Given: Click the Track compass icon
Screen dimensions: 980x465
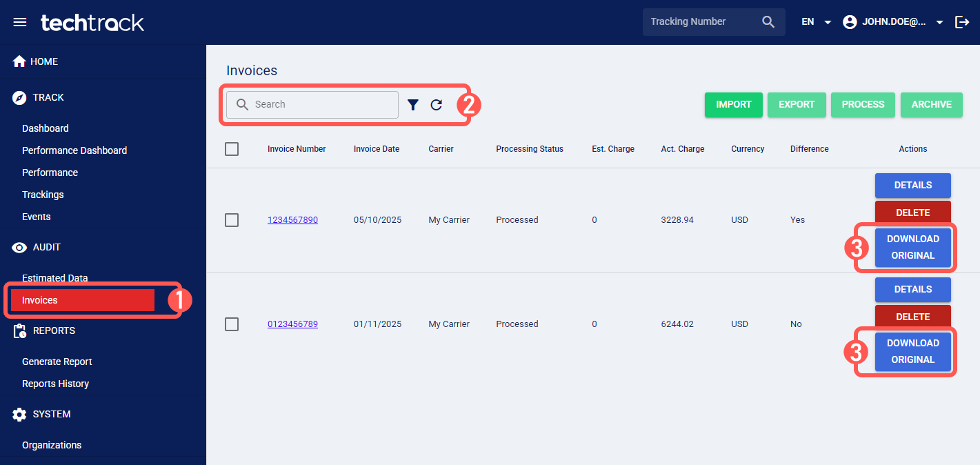Looking at the screenshot, I should pos(19,97).
